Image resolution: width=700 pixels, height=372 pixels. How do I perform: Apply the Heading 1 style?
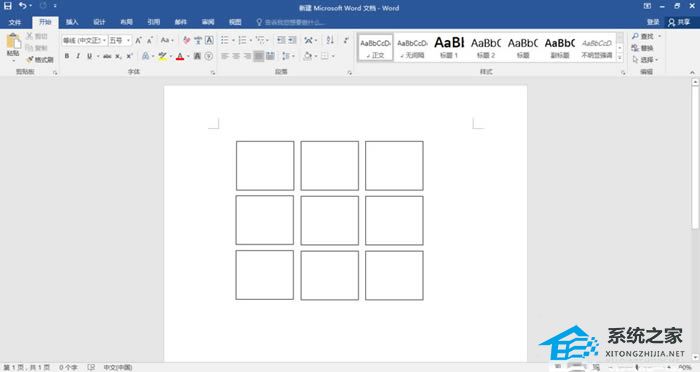449,48
